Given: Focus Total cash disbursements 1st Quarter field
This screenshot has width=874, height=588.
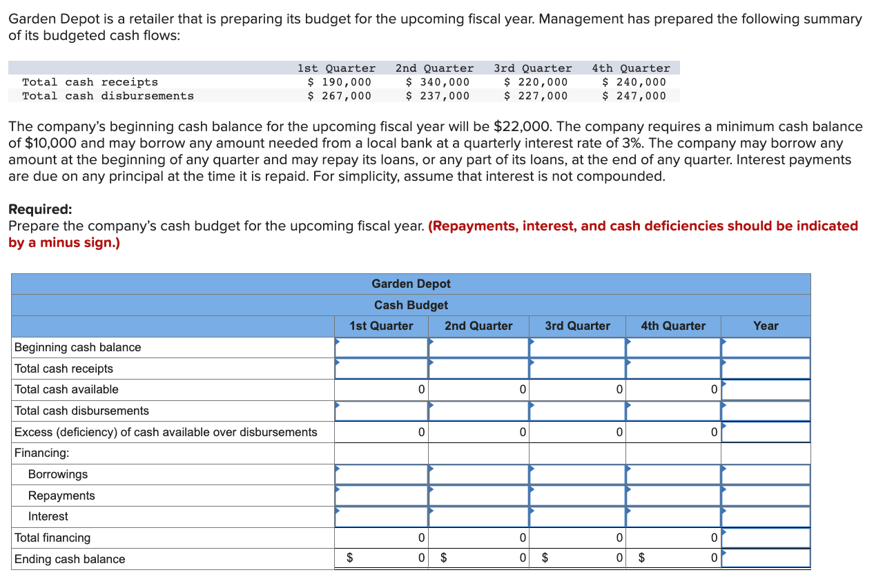Looking at the screenshot, I should 381,411.
